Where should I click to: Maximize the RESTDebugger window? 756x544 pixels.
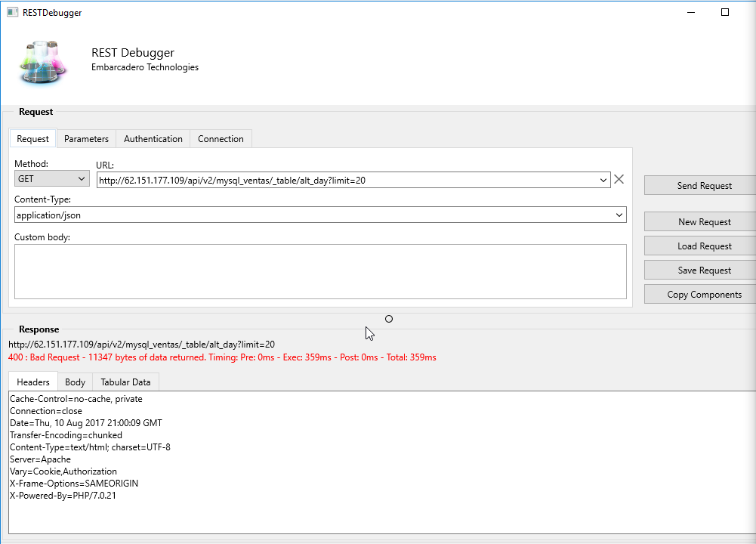[725, 12]
